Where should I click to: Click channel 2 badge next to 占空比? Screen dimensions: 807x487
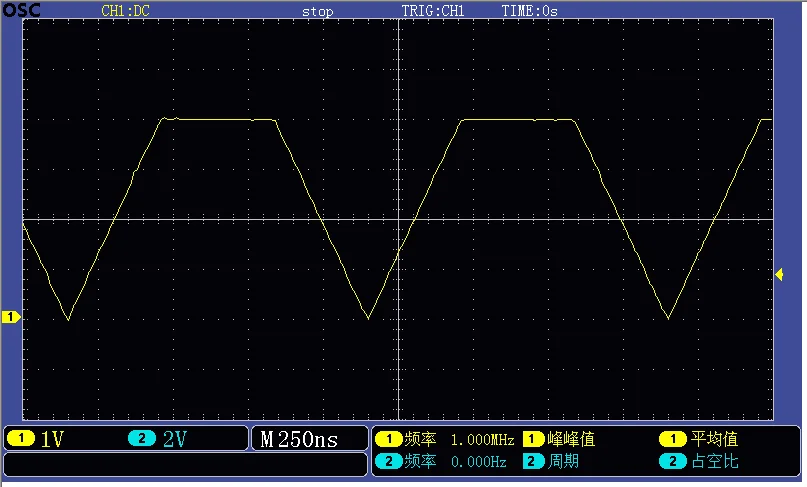[x=673, y=461]
